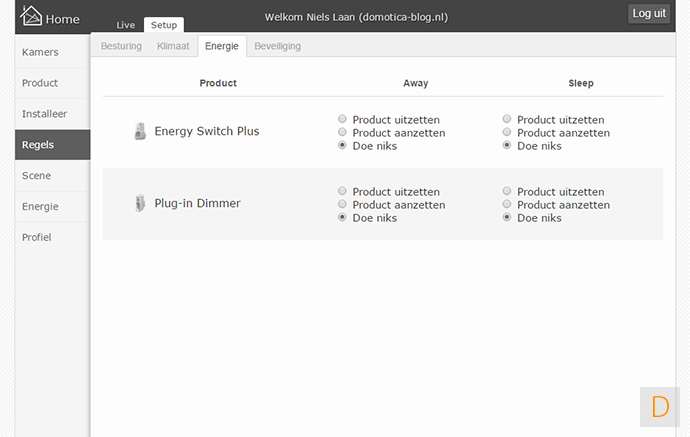Click the Home logo icon
Screen dimensions: 690x437
pyautogui.click(x=32, y=17)
